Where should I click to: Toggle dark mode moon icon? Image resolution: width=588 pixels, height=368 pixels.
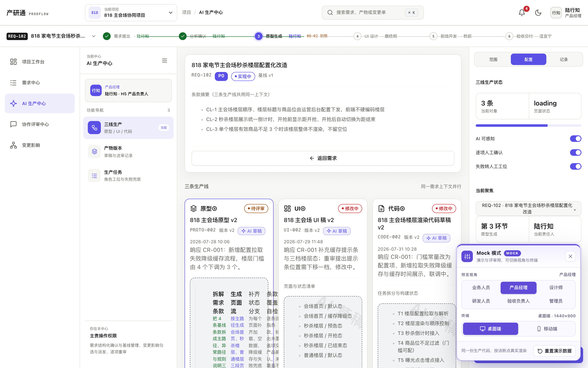coord(538,13)
